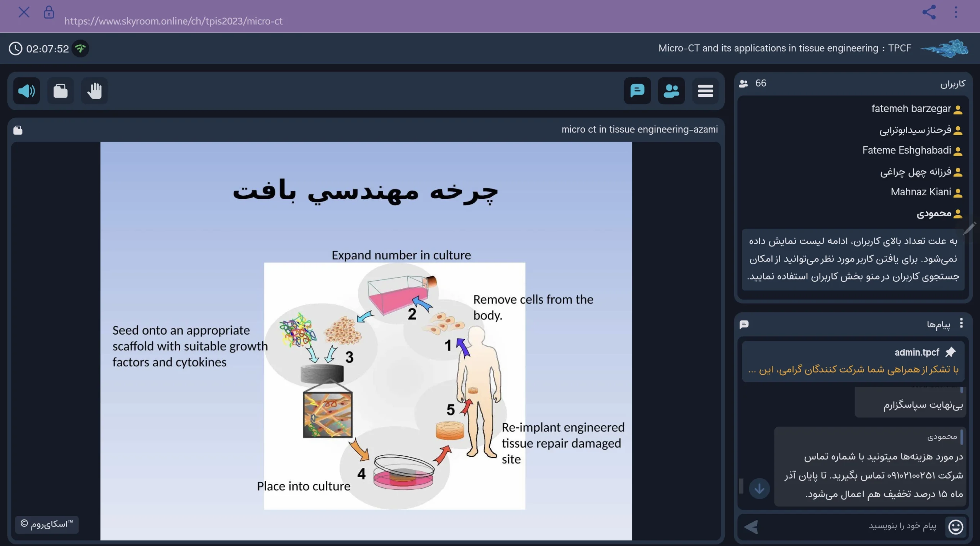This screenshot has height=546, width=980.
Task: Mute the room speaker audio
Action: pyautogui.click(x=26, y=91)
